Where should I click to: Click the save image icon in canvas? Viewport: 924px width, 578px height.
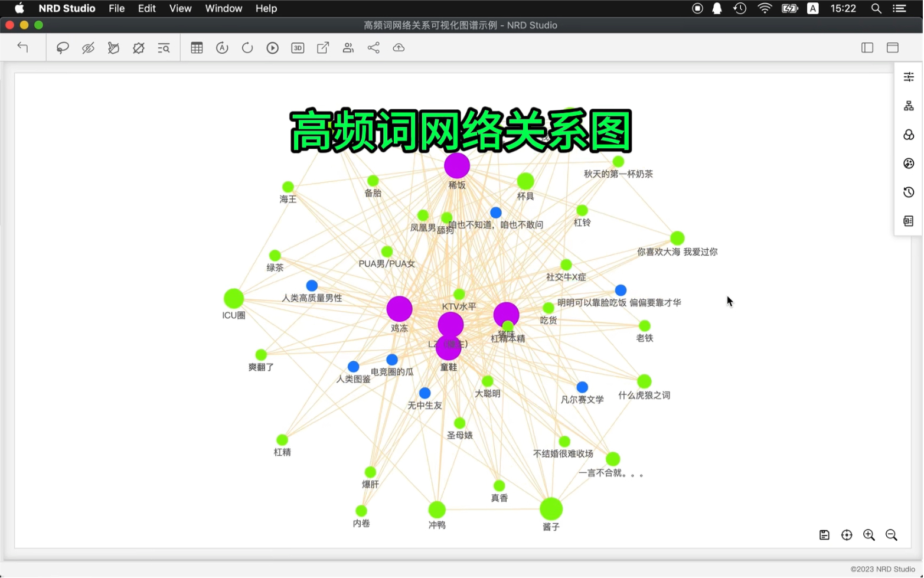(x=825, y=535)
